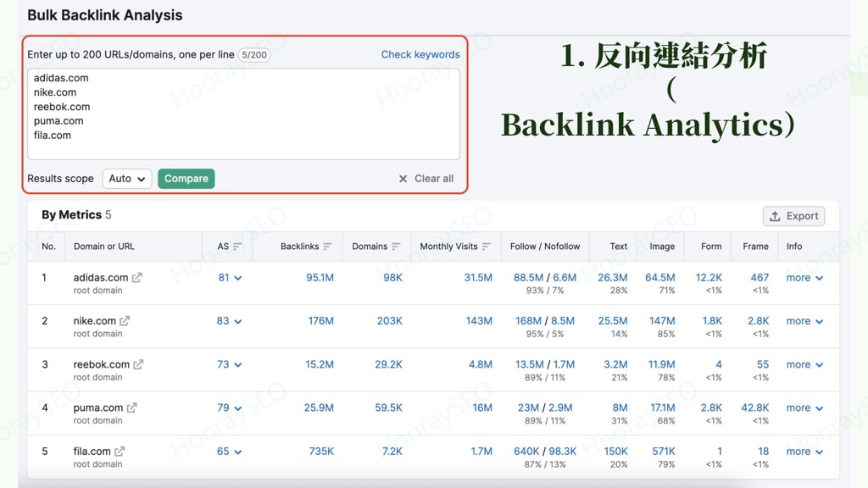Open reebok.com via its external link icon
This screenshot has width=868, height=488.
(137, 363)
